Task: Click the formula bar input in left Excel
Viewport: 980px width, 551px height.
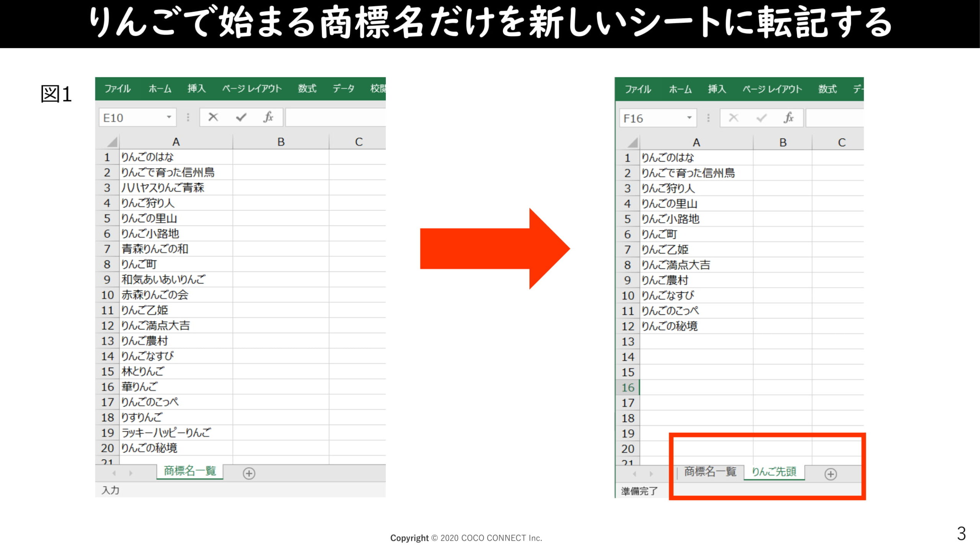Action: tap(335, 117)
